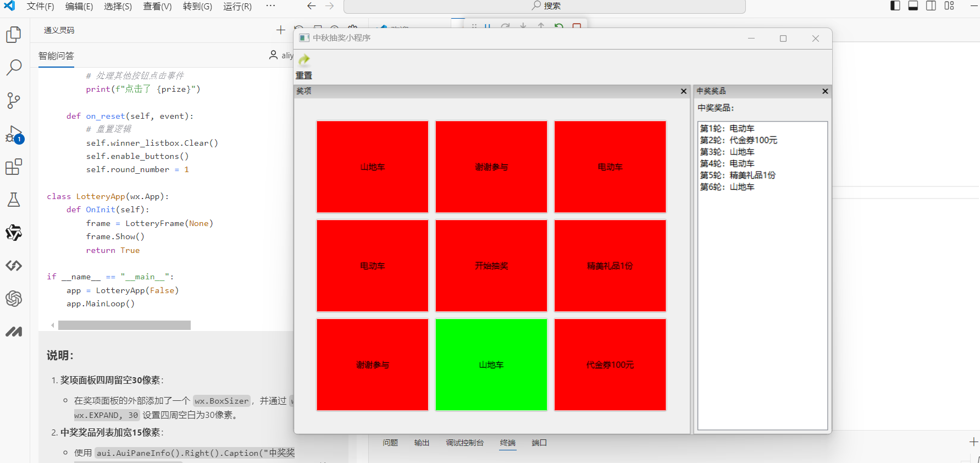Toggle the secondary side bar layout icon
Image resolution: width=980 pixels, height=463 pixels.
(931, 6)
